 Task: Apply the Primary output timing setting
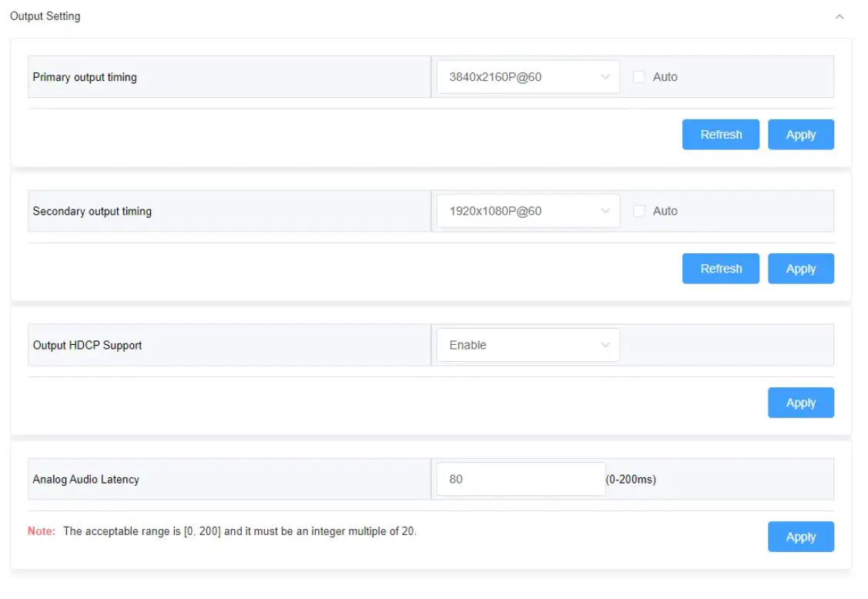800,135
